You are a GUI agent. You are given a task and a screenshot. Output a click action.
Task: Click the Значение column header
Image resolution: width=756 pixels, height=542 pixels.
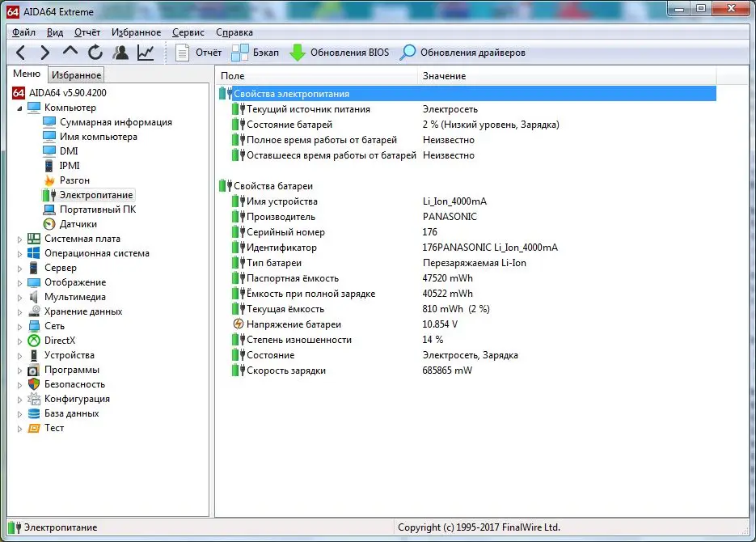pyautogui.click(x=567, y=76)
